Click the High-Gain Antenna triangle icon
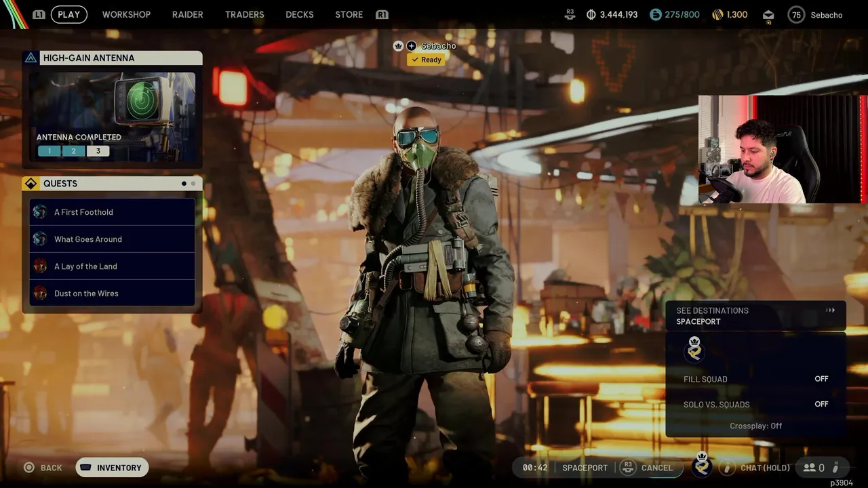Viewport: 868px width, 488px height. [31, 58]
